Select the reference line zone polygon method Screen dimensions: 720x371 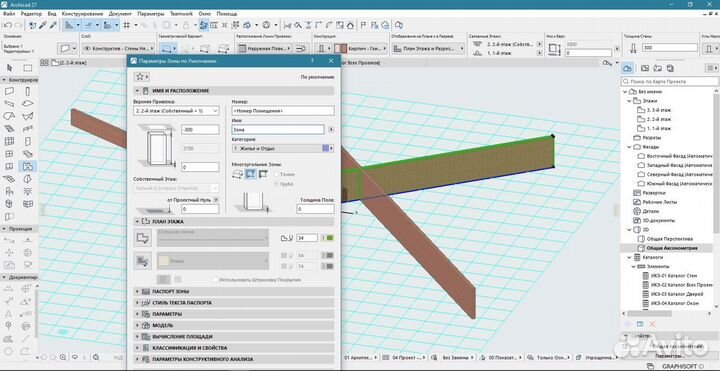[x=263, y=174]
